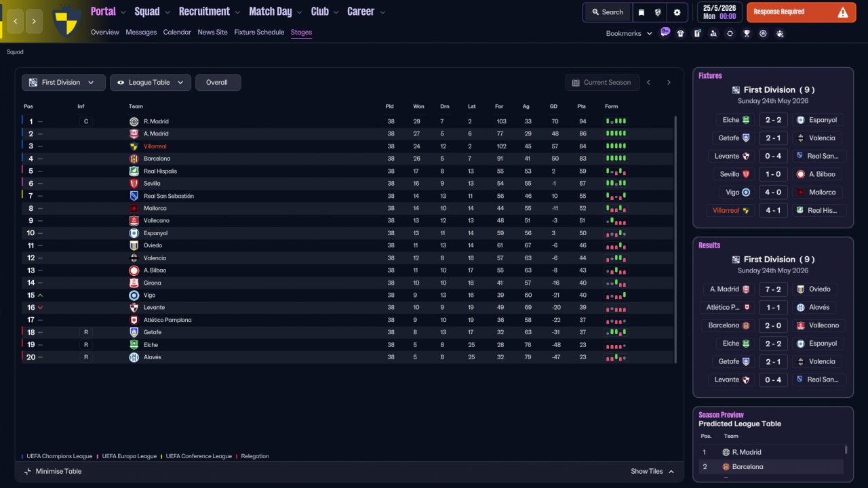Show the next season with right chevron
Image resolution: width=868 pixels, height=488 pixels.
(x=669, y=83)
